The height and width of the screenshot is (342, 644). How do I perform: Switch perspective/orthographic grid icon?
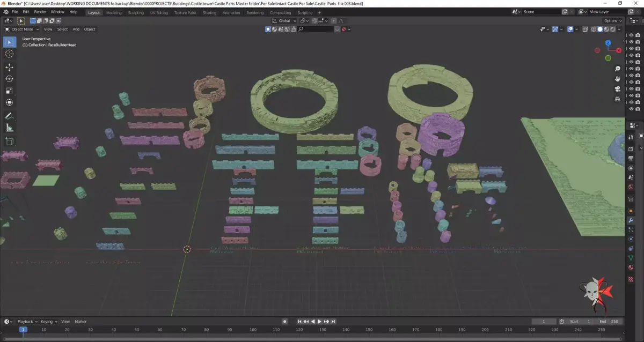[x=618, y=99]
